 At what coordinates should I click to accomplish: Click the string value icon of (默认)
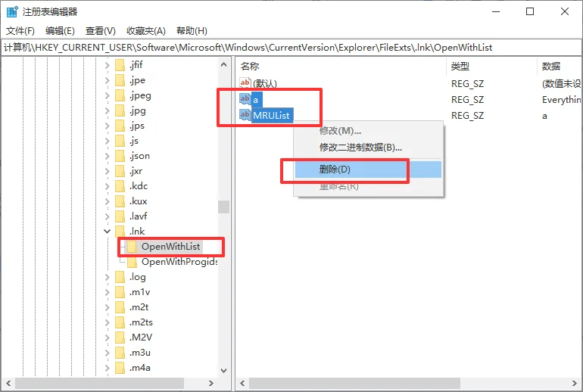pos(245,82)
